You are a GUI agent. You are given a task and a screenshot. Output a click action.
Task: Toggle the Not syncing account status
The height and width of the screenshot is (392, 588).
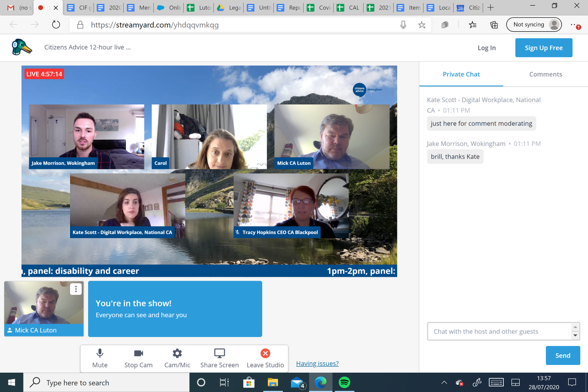pyautogui.click(x=534, y=24)
